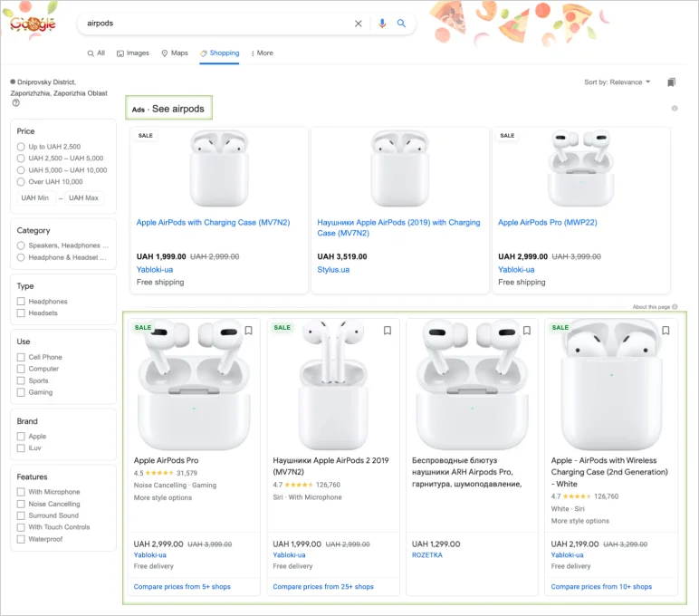699x616 pixels.
Task: Clear the airpods search query
Action: coord(358,24)
